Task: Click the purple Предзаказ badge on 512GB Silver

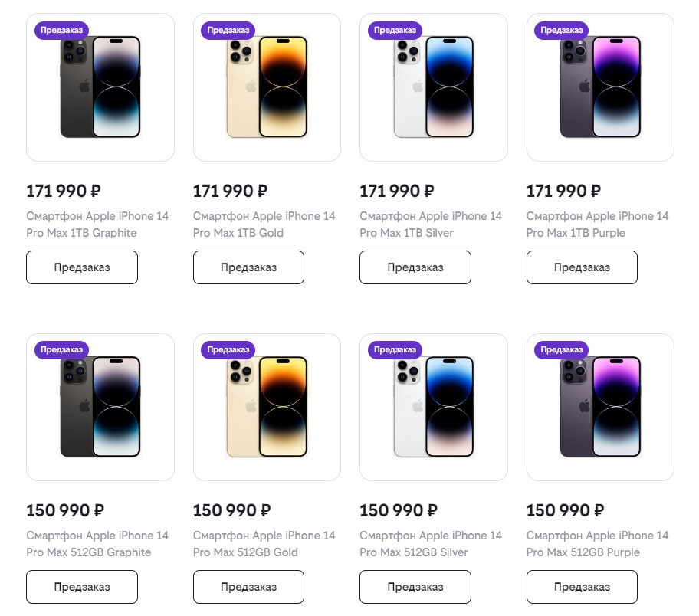Action: click(395, 349)
